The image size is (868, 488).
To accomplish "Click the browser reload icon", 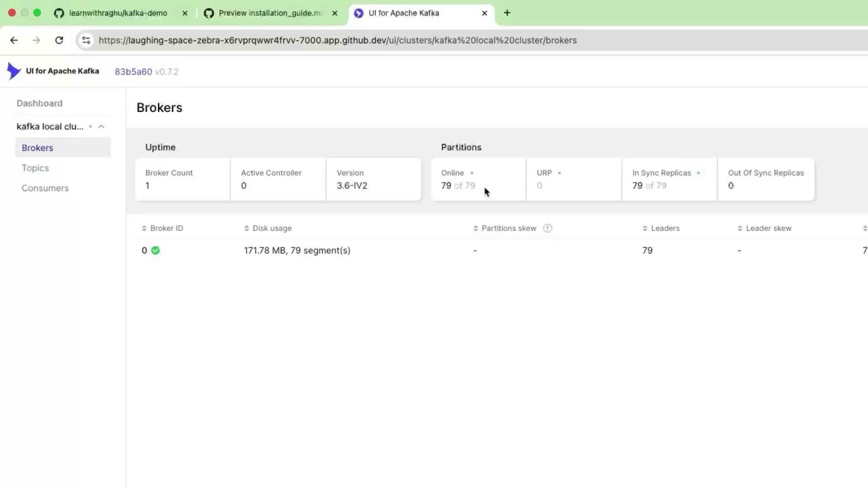I will (x=59, y=40).
